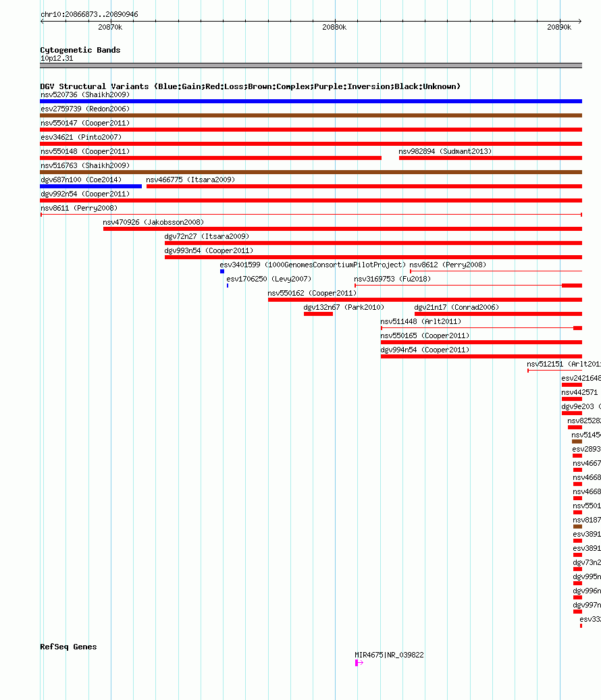Click the 20890k ruler tick label
This screenshot has height=700, width=601.
pyautogui.click(x=559, y=27)
